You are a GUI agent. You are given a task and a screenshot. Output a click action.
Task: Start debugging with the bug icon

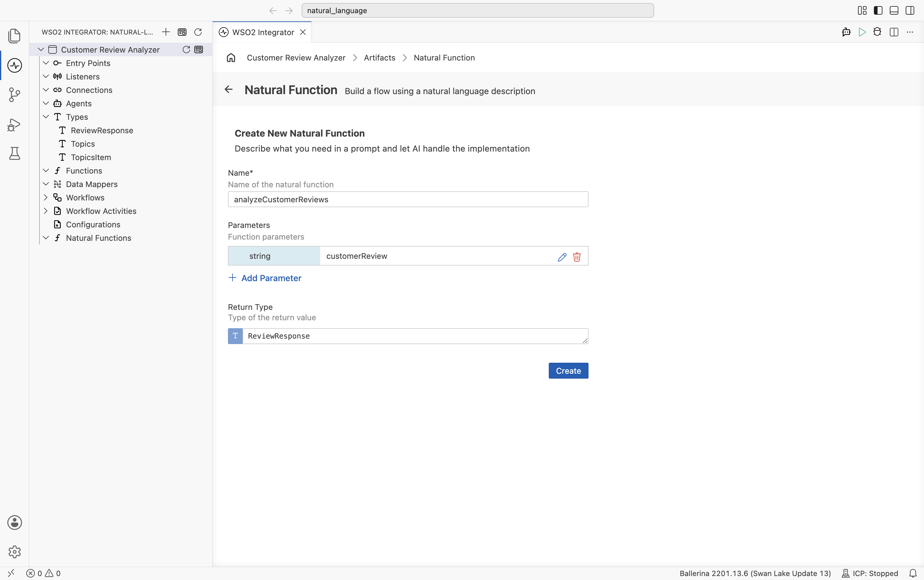pos(877,32)
